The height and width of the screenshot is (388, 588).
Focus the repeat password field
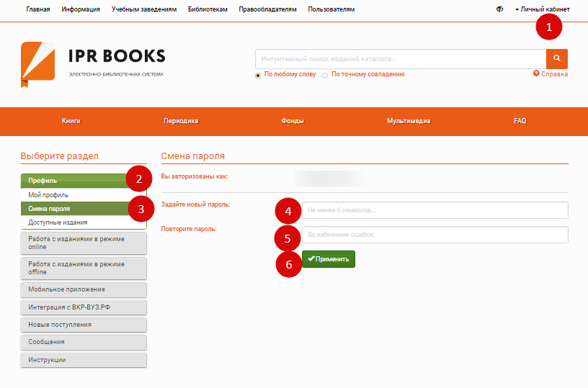tap(435, 235)
